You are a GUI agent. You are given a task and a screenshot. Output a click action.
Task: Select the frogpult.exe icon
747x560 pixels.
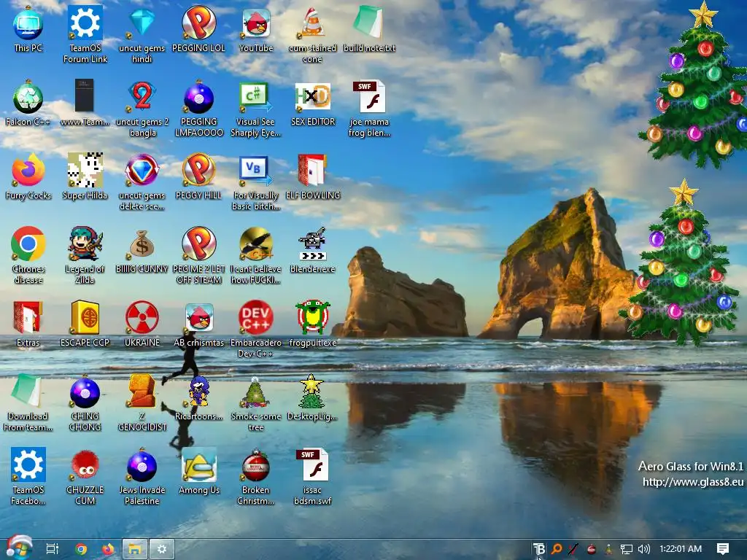[312, 323]
